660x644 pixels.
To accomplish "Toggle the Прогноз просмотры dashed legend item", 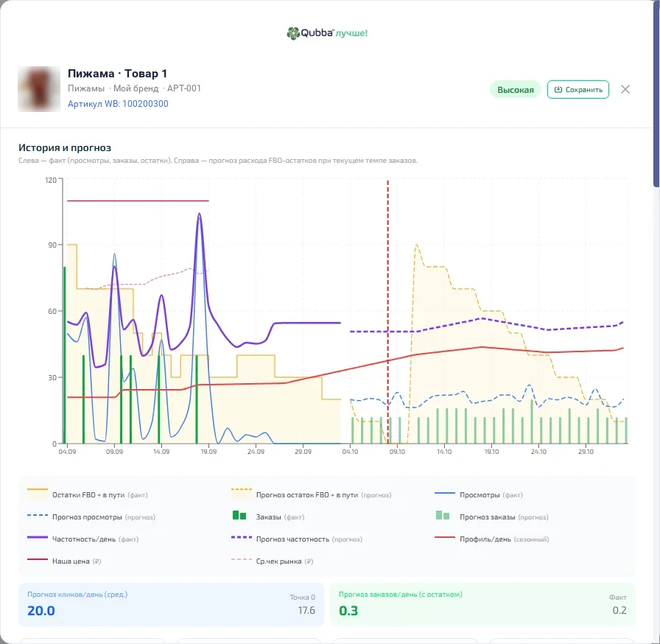I will click(91, 517).
